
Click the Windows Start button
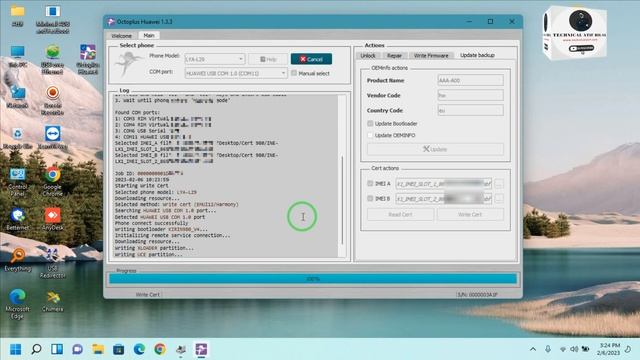tap(16, 349)
